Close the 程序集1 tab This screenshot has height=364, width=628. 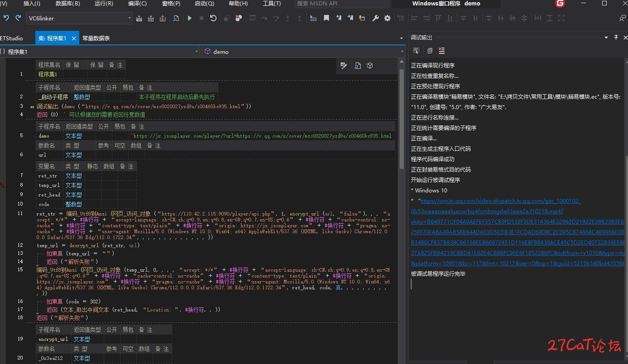74,38
